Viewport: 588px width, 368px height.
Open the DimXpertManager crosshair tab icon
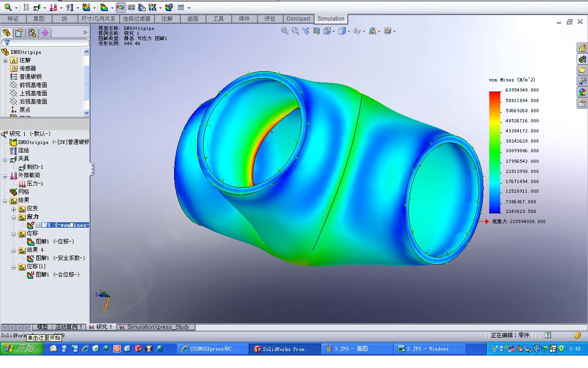pos(45,33)
